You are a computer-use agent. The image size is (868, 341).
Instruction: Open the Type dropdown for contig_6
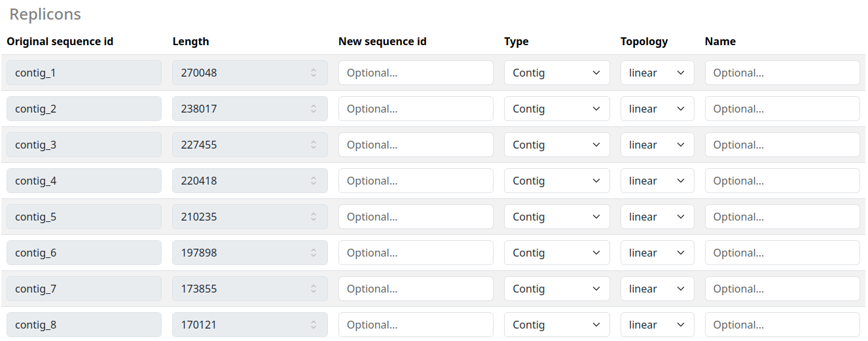pos(556,253)
